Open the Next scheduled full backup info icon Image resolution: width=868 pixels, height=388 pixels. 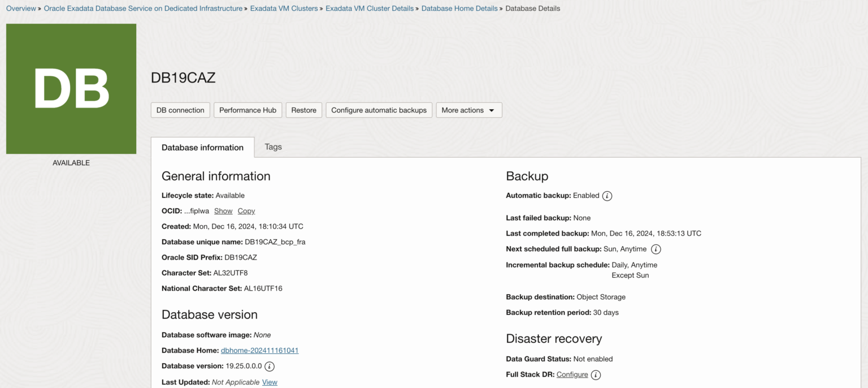tap(657, 249)
